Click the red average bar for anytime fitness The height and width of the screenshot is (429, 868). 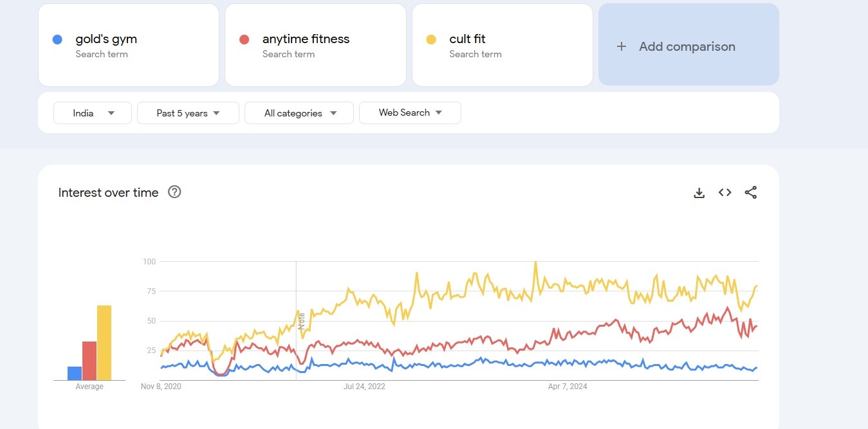click(89, 361)
